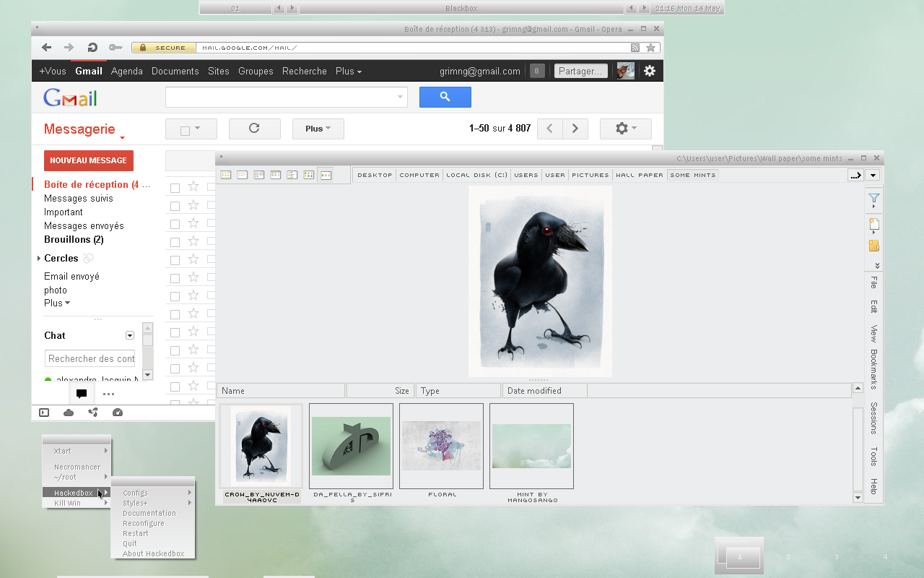
Task: Click the Cercles circles icon
Action: [88, 258]
